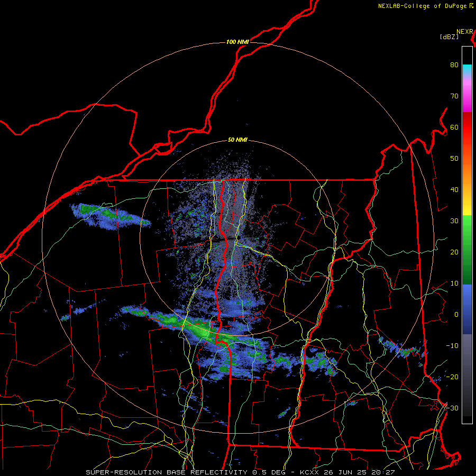Click the 10 dBZ scale value

click(x=454, y=283)
